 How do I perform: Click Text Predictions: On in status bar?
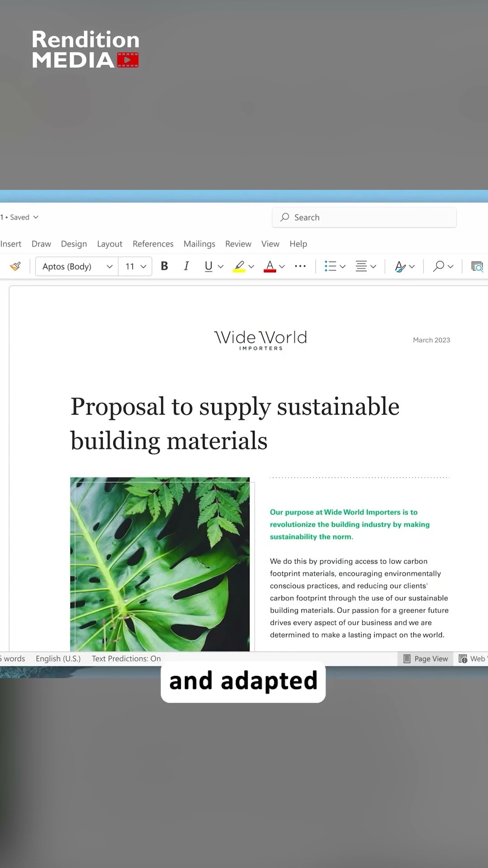click(126, 659)
